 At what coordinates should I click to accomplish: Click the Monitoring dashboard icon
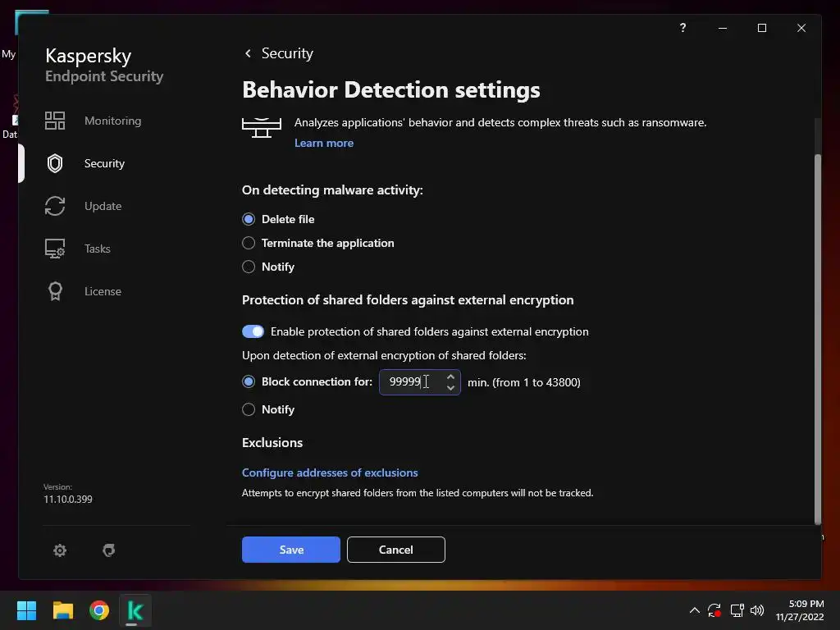(55, 121)
